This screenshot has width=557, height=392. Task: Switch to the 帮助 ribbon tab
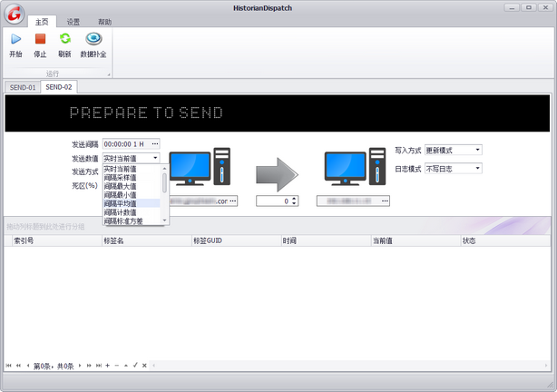tap(105, 22)
